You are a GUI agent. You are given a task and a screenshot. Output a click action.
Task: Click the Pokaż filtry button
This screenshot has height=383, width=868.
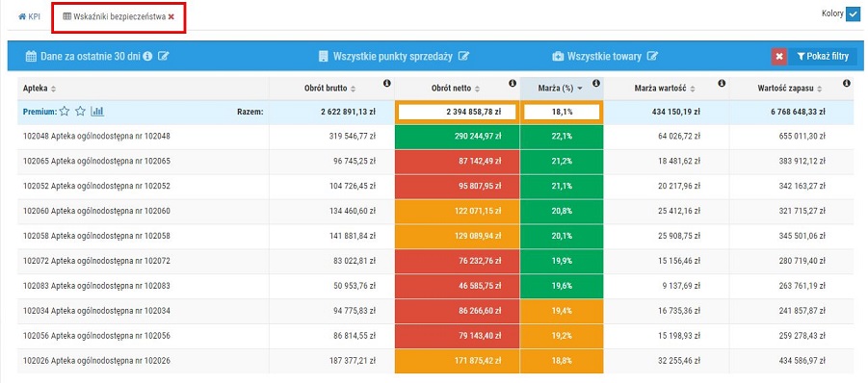pos(822,57)
